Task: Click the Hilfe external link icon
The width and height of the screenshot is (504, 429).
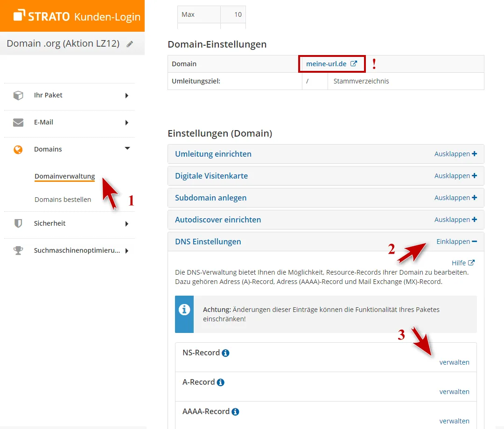Action: tap(471, 263)
